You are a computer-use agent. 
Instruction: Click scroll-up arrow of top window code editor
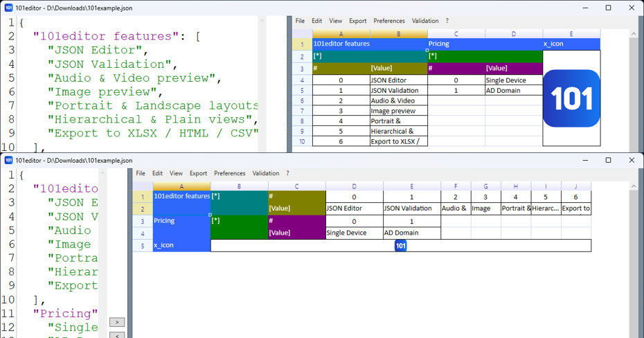262,21
